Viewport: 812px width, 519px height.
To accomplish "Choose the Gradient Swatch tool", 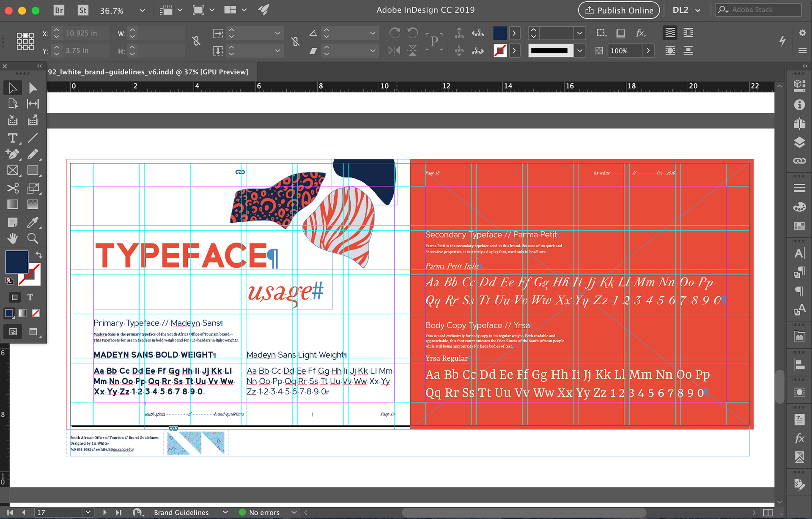I will (13, 205).
